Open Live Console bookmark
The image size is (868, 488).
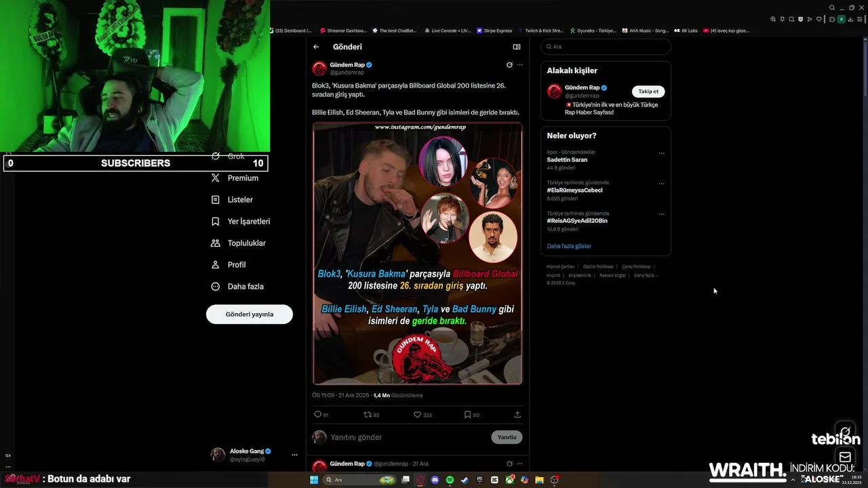448,30
